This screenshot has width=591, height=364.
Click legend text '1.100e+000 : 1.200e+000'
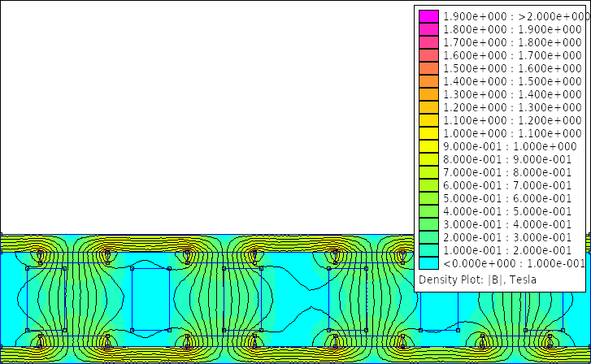pos(512,120)
